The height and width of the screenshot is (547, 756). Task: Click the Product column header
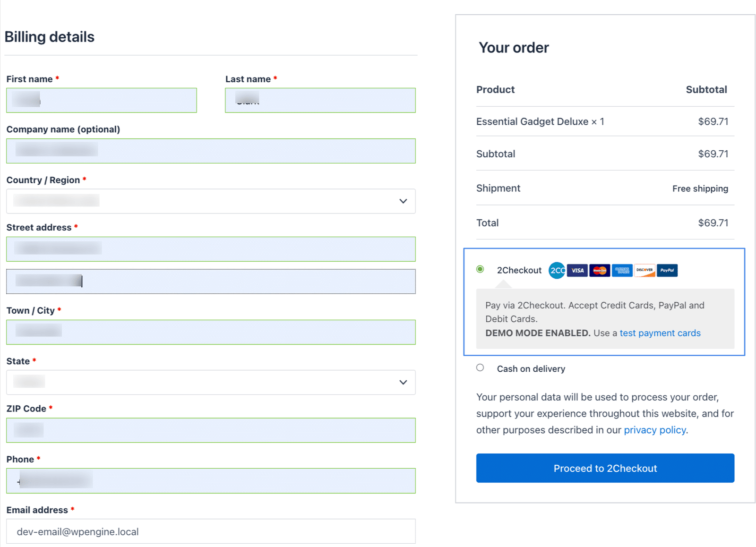[495, 90]
